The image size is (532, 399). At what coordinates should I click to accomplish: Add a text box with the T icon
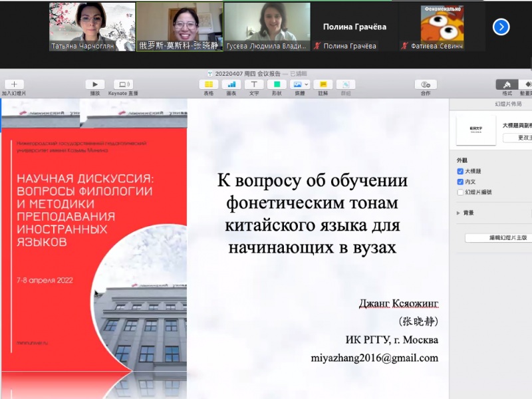pos(254,84)
